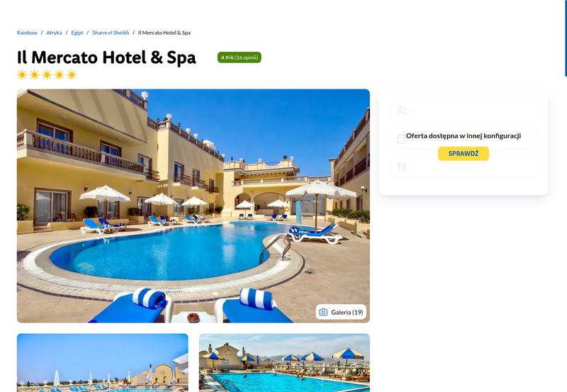Click the calendar date icon

click(401, 139)
